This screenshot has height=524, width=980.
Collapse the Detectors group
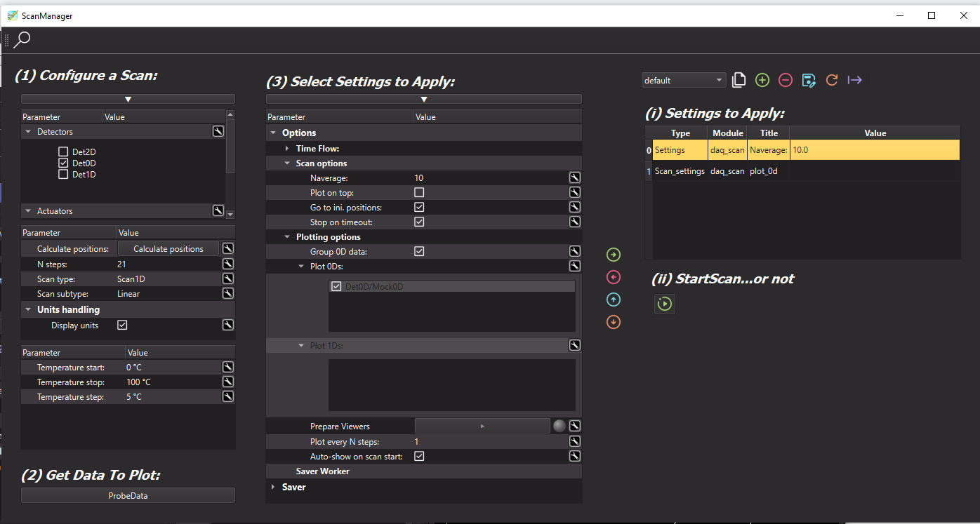click(28, 131)
